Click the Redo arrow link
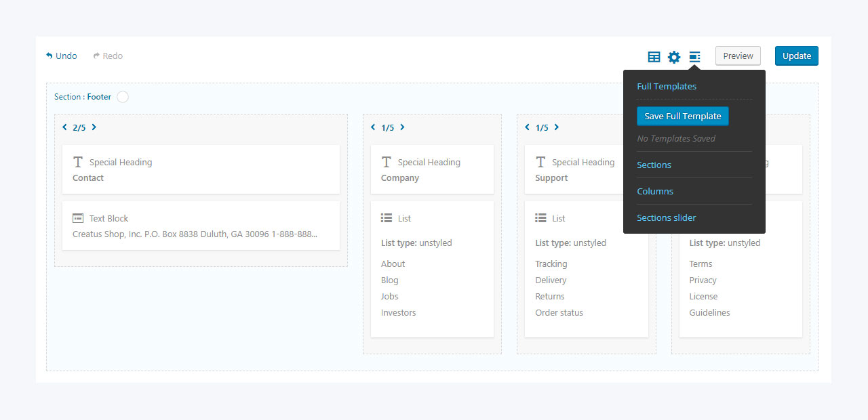This screenshot has height=420, width=868. point(108,56)
